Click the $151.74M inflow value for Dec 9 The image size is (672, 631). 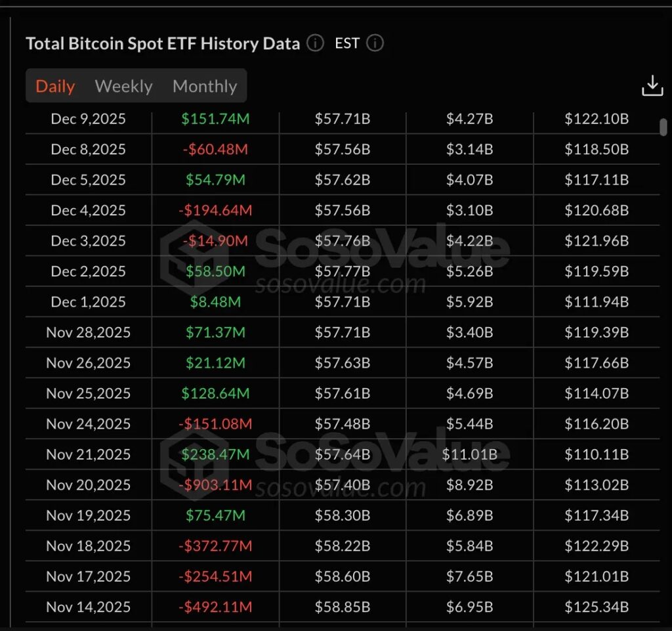click(x=215, y=119)
